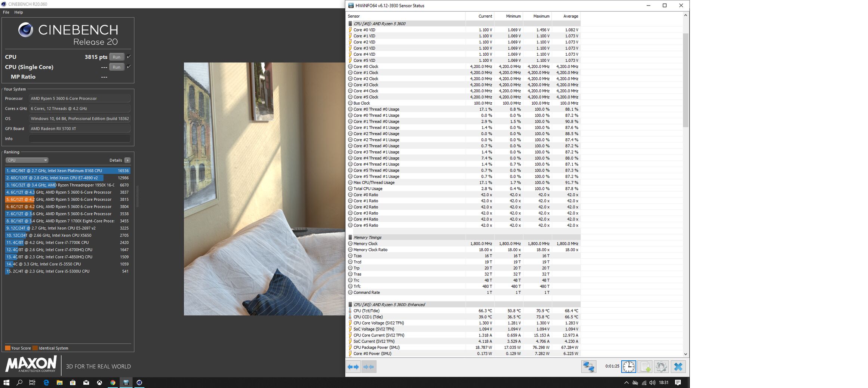The height and width of the screenshot is (388, 868).
Task: Select the Total CPU Usage row
Action: (464, 189)
